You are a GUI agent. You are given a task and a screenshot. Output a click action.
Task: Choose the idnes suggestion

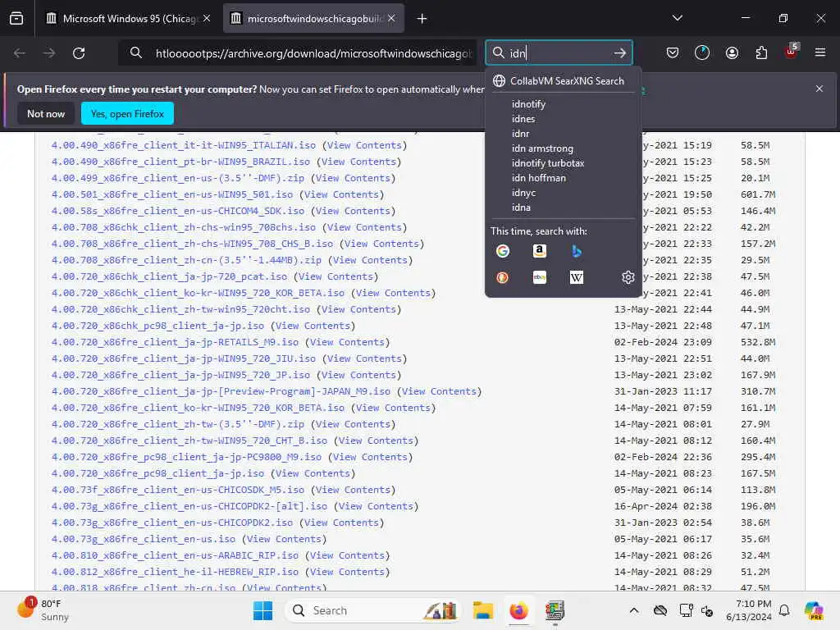click(523, 119)
